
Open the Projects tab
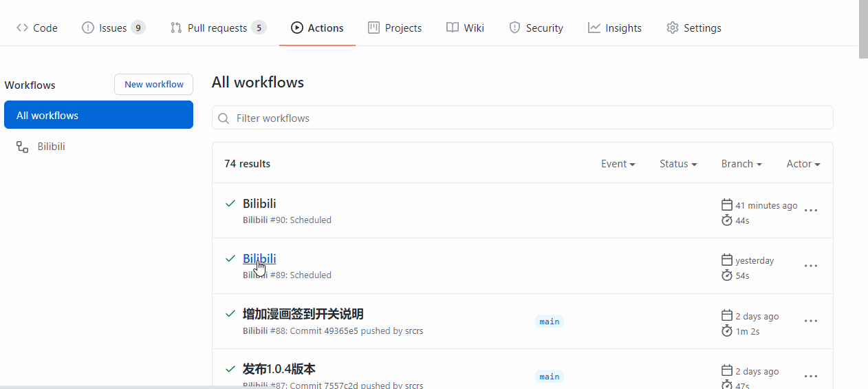point(395,28)
